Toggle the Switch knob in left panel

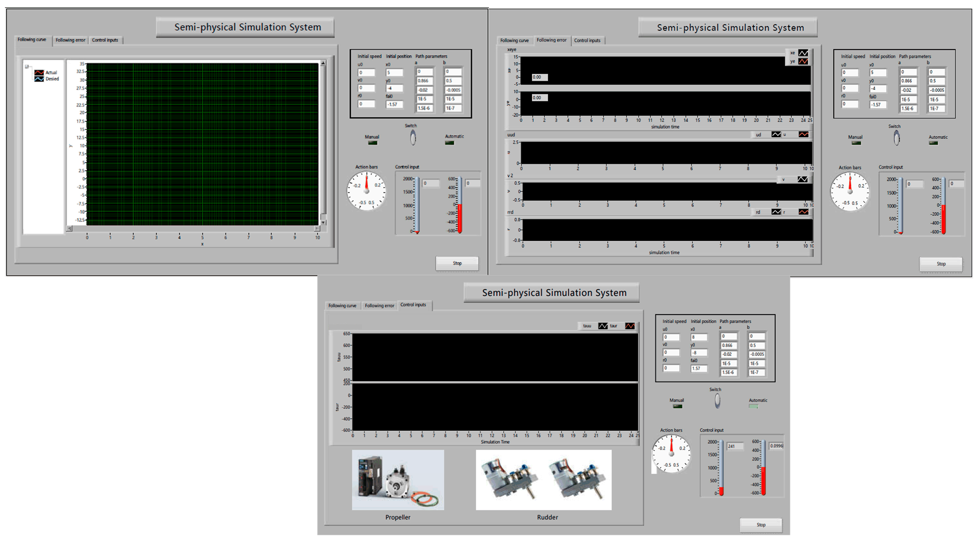point(413,138)
